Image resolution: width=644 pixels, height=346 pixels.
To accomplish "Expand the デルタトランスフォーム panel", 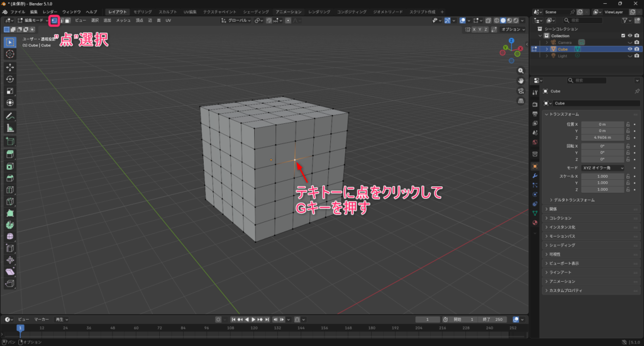I will 575,200.
